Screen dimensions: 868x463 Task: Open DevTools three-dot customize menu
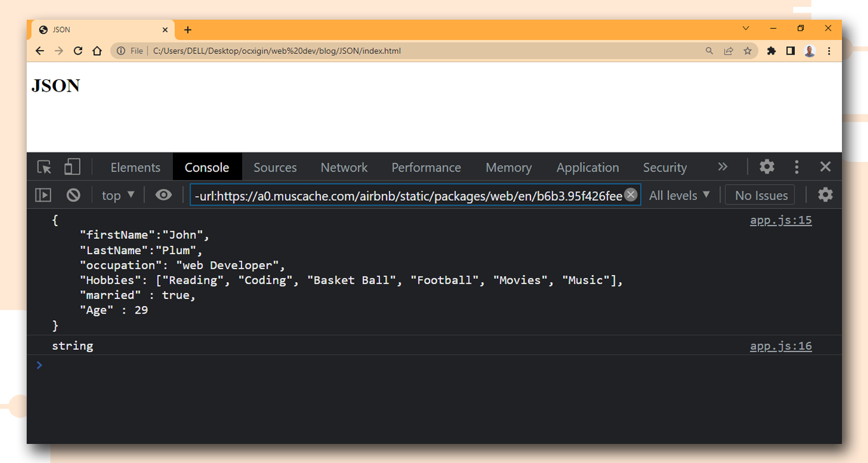[x=796, y=167]
